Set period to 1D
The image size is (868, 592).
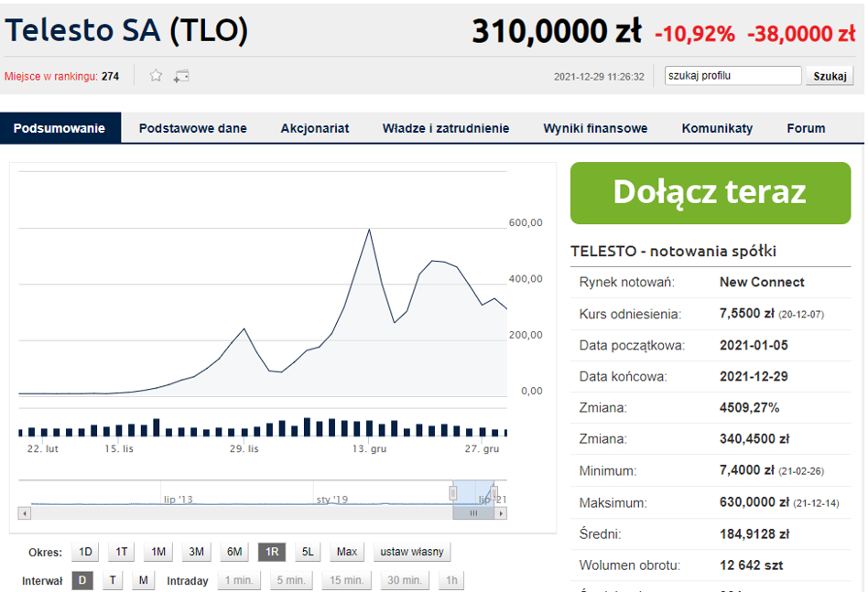tap(85, 552)
